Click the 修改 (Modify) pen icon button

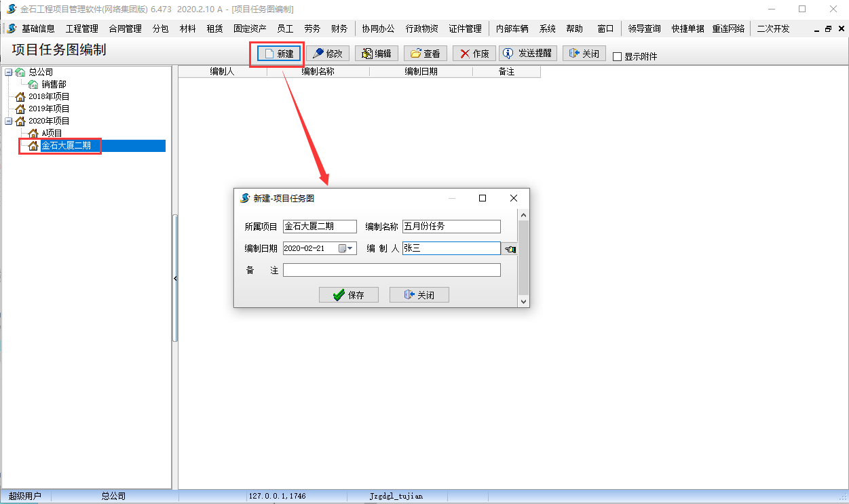pyautogui.click(x=328, y=54)
